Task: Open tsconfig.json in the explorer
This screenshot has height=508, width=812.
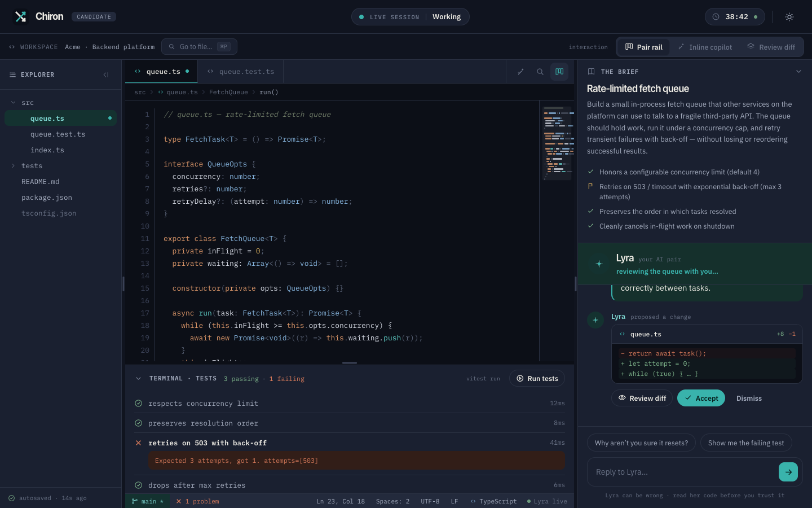Action: click(x=60, y=213)
